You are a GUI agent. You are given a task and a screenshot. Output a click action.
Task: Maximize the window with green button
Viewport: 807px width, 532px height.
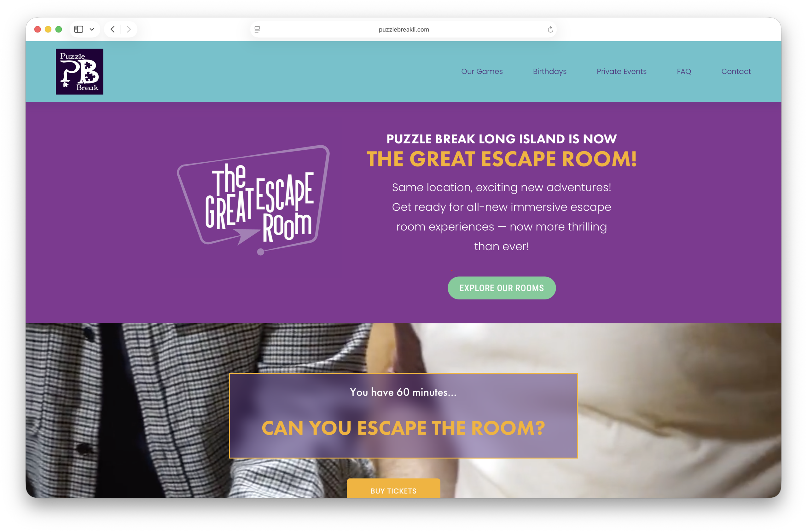pyautogui.click(x=59, y=30)
